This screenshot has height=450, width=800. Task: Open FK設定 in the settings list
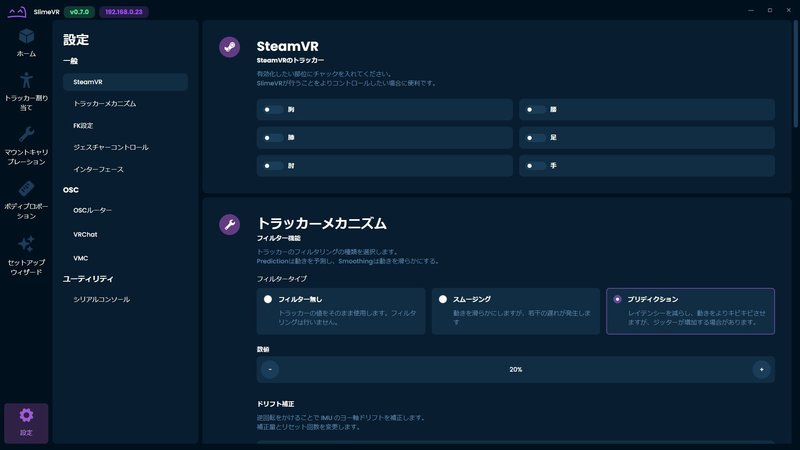[x=126, y=126]
